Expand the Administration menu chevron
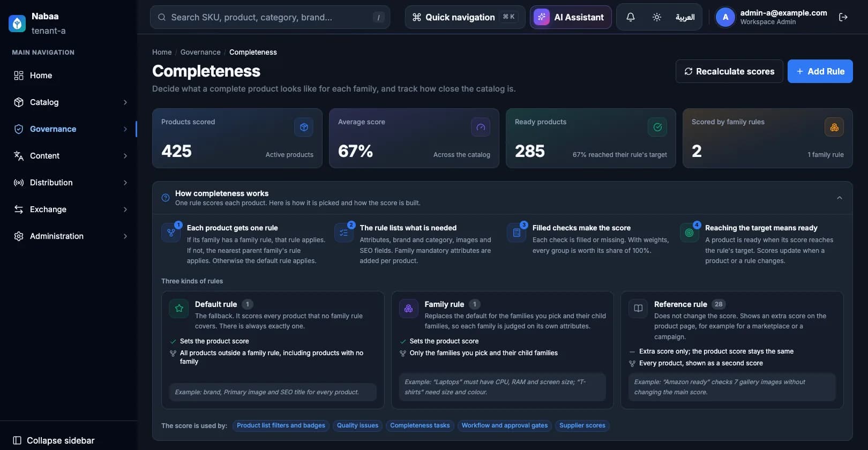Screen dimensions: 868x450 coord(125,236)
